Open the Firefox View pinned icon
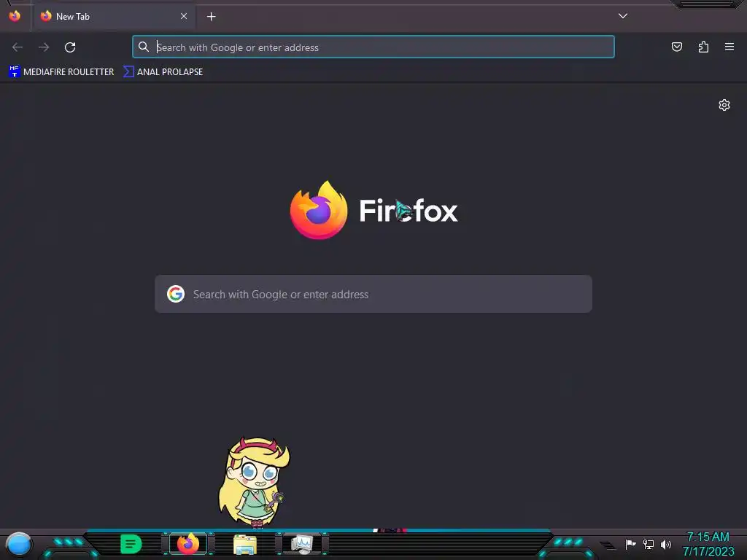The image size is (747, 560). point(15,16)
